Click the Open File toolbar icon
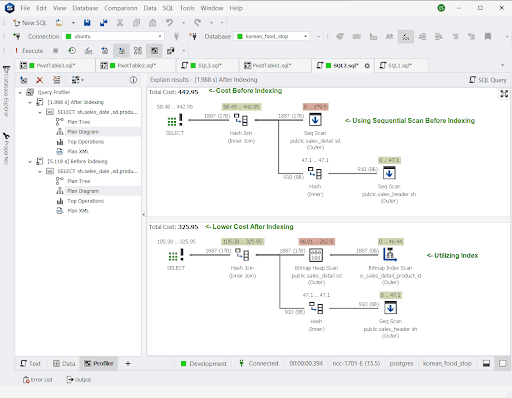The height and width of the screenshot is (398, 512). tap(59, 23)
